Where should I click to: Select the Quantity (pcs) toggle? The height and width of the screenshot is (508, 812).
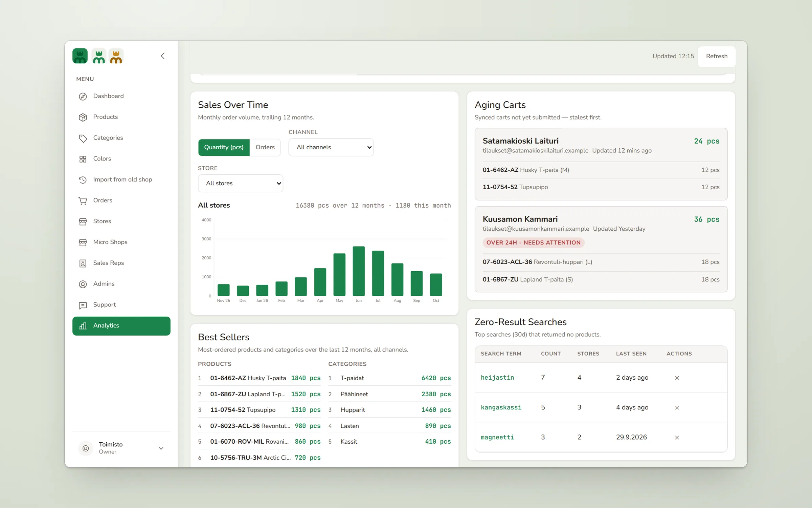pyautogui.click(x=224, y=147)
